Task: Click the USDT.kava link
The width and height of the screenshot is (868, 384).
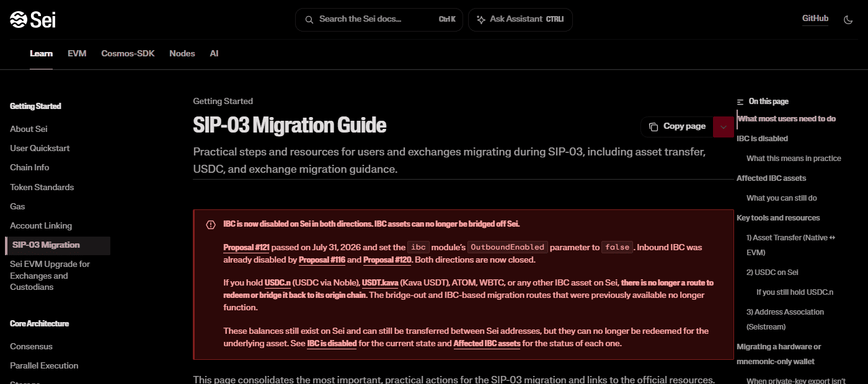Action: coord(380,283)
